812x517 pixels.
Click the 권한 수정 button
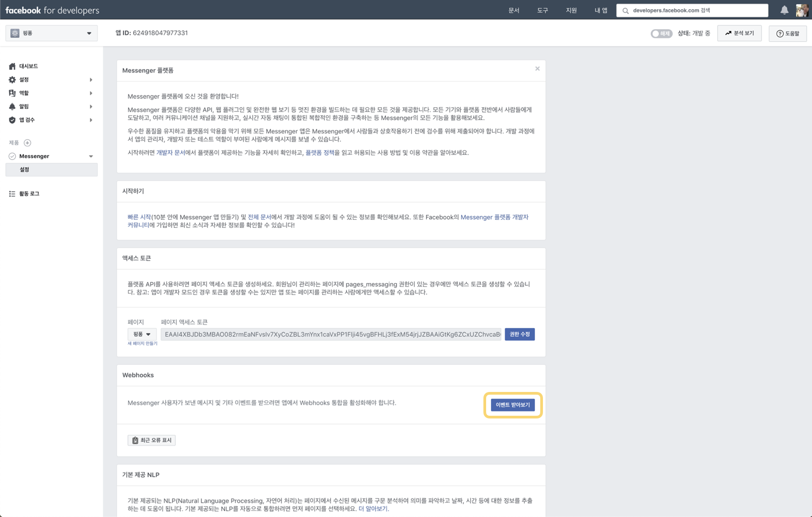[x=520, y=335]
